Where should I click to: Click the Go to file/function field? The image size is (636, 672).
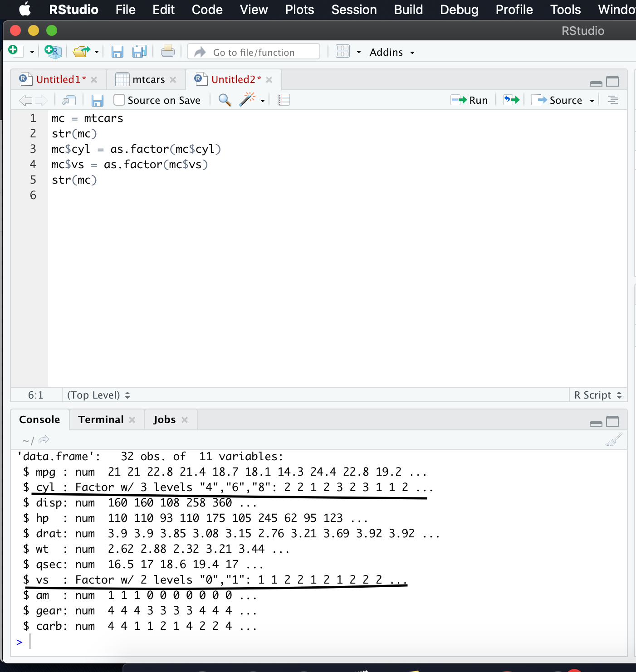254,52
